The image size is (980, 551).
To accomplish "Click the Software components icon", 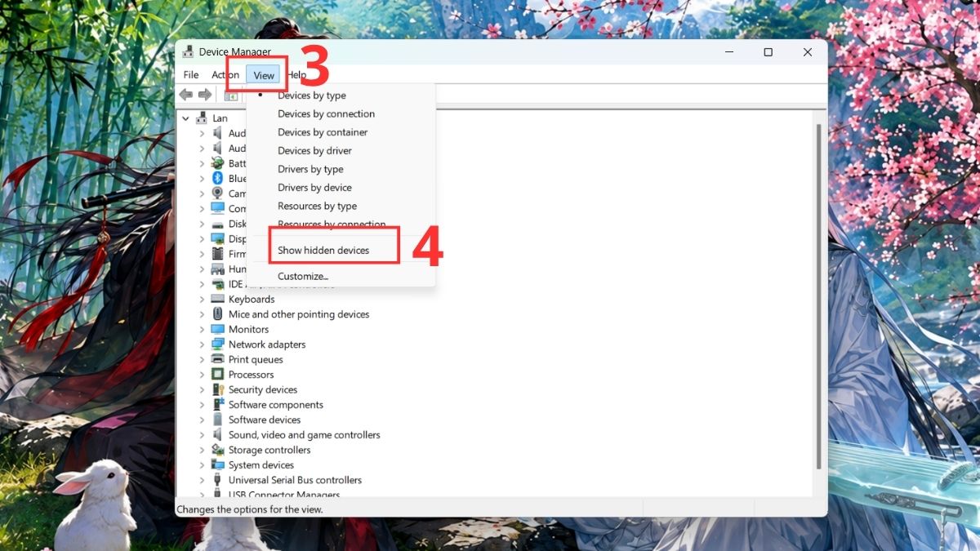I will click(x=218, y=405).
